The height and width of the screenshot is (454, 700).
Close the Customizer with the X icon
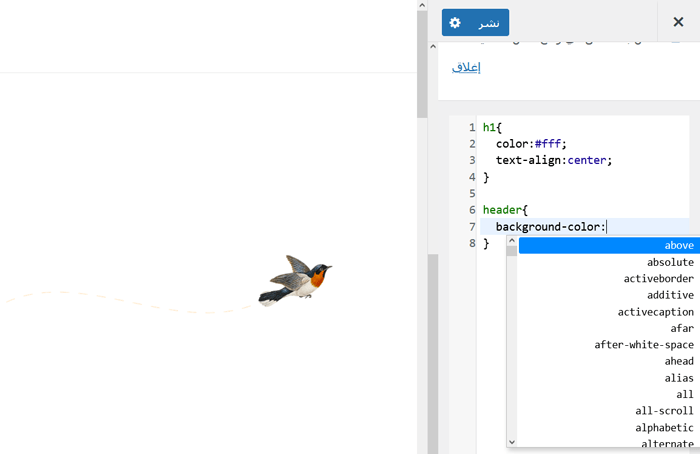[x=677, y=22]
